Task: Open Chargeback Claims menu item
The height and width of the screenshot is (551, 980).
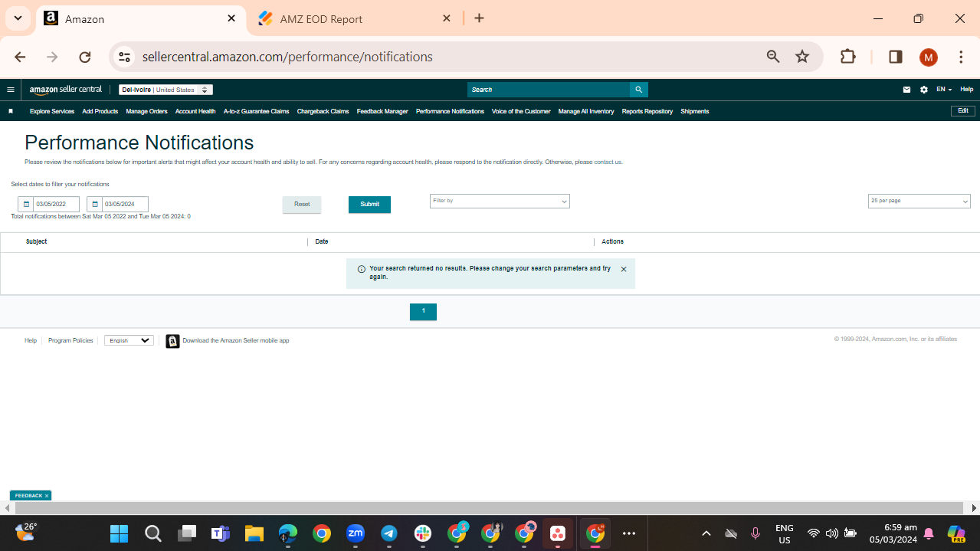Action: pos(323,111)
